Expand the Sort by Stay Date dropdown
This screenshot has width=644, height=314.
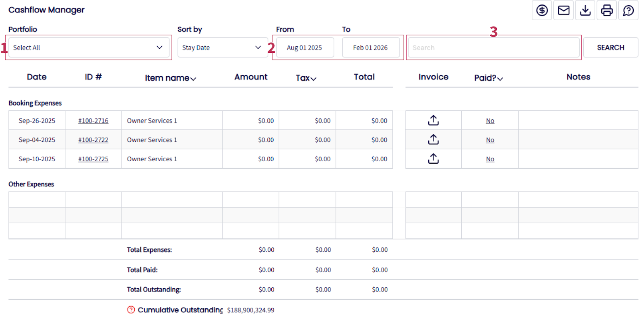pos(222,48)
